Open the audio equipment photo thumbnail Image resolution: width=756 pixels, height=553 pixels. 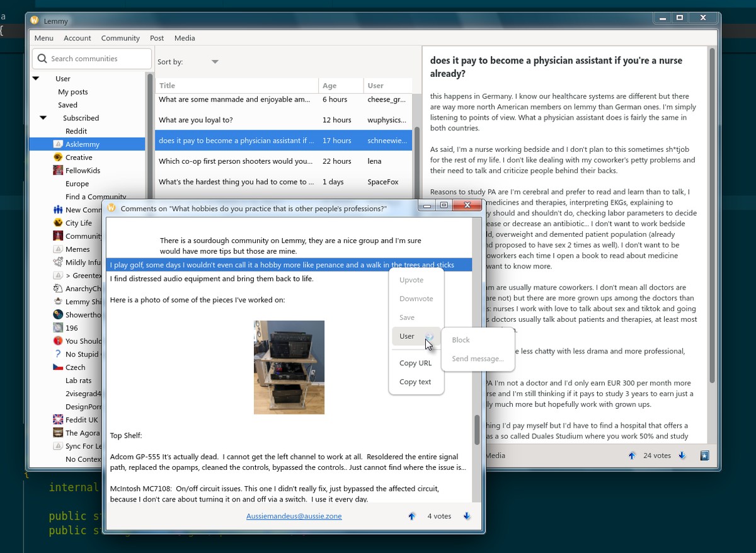click(289, 367)
